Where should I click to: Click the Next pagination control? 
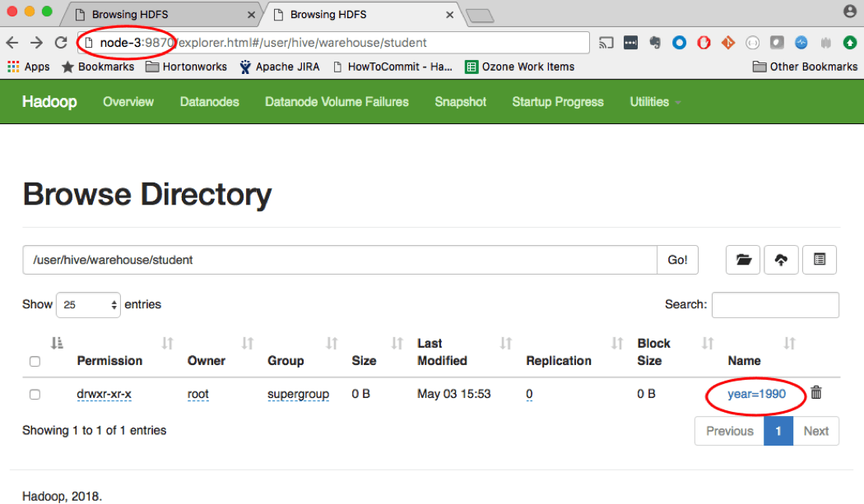tap(815, 430)
